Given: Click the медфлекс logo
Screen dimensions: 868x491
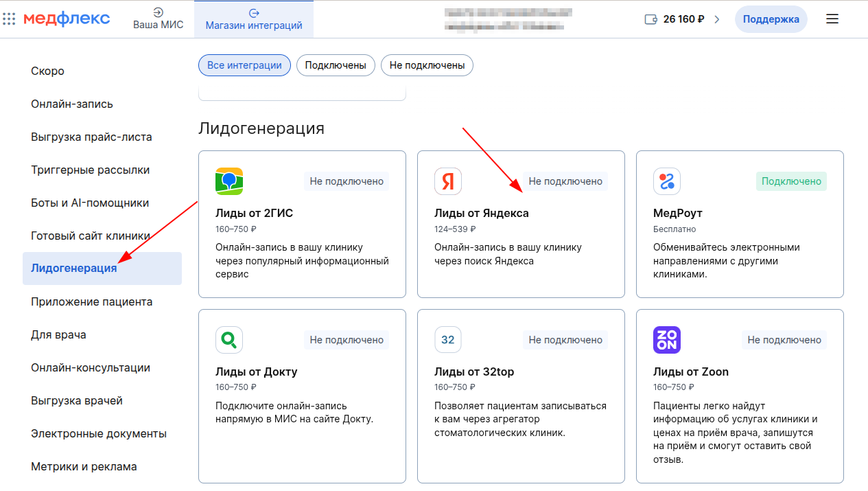Looking at the screenshot, I should [x=67, y=19].
